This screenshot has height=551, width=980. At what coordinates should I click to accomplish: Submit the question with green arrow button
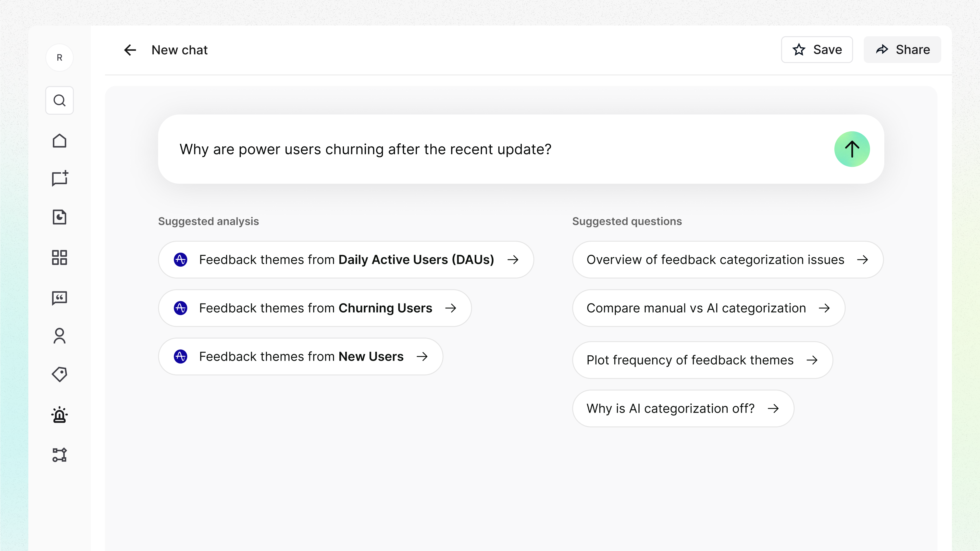coord(852,149)
